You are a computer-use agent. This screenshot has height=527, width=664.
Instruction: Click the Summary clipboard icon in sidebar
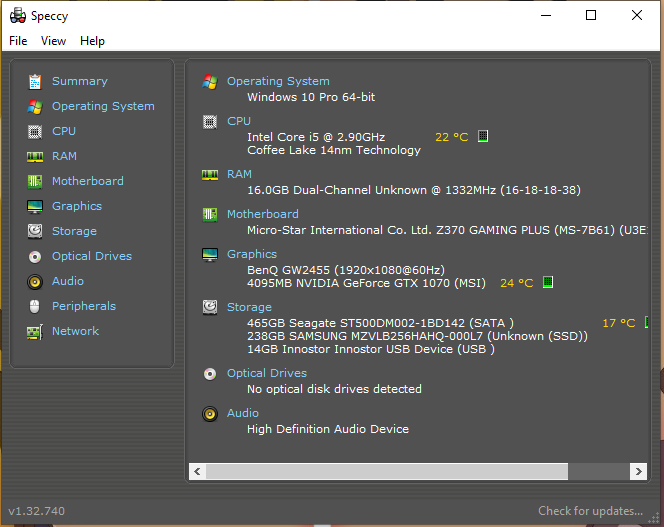[x=35, y=82]
